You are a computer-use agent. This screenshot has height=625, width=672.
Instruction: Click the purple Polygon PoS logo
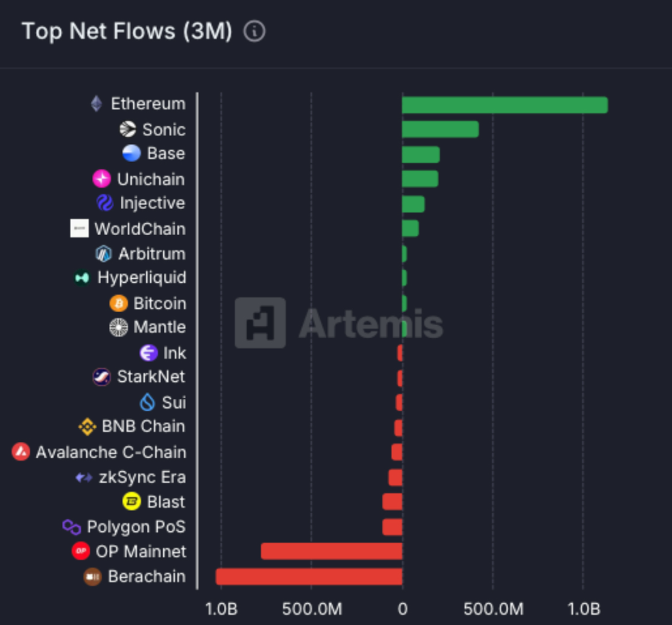(72, 527)
